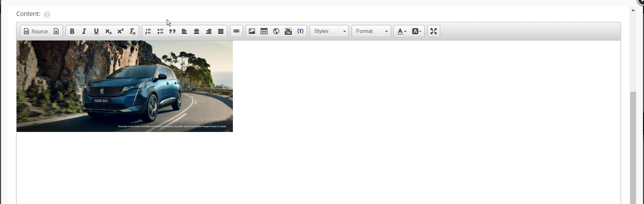Select the Peugeot 5008 SUV image
Image resolution: width=644 pixels, height=204 pixels.
click(x=125, y=86)
